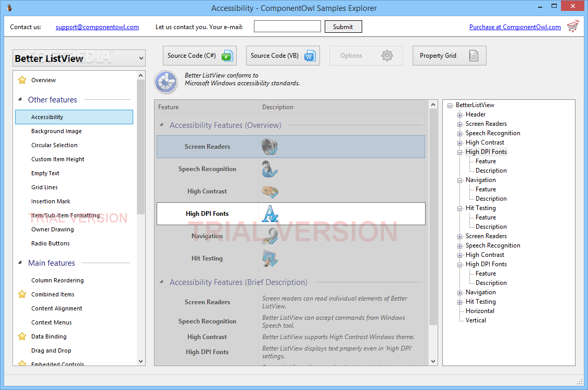
Task: Select Custom Item Height in sidebar
Action: pos(58,159)
